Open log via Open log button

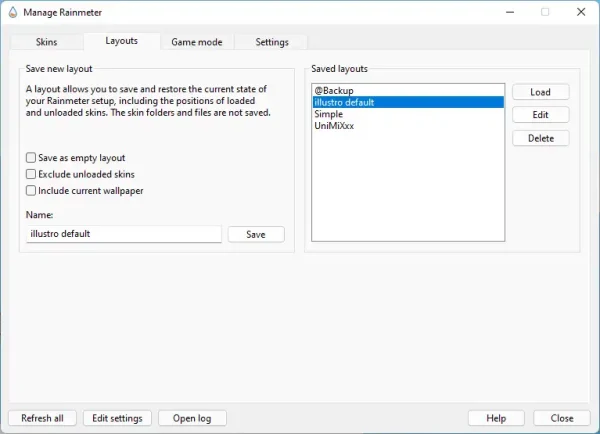click(192, 418)
